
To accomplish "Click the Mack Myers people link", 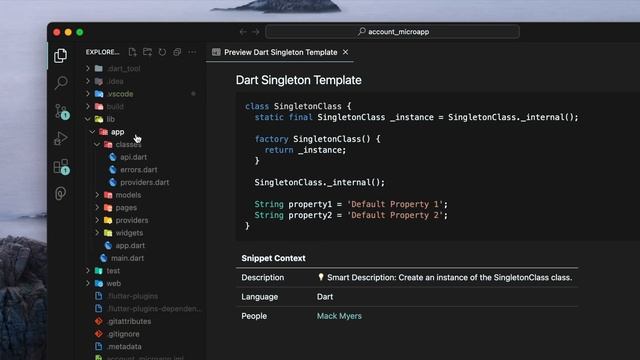I will coord(339,316).
